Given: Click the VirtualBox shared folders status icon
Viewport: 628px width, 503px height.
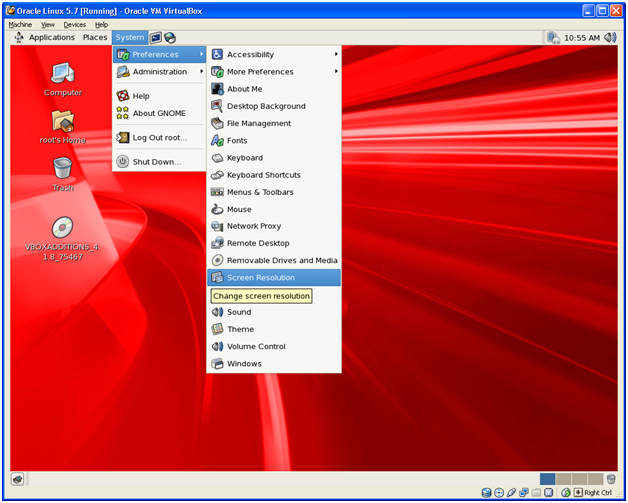Looking at the screenshot, I should 536,493.
